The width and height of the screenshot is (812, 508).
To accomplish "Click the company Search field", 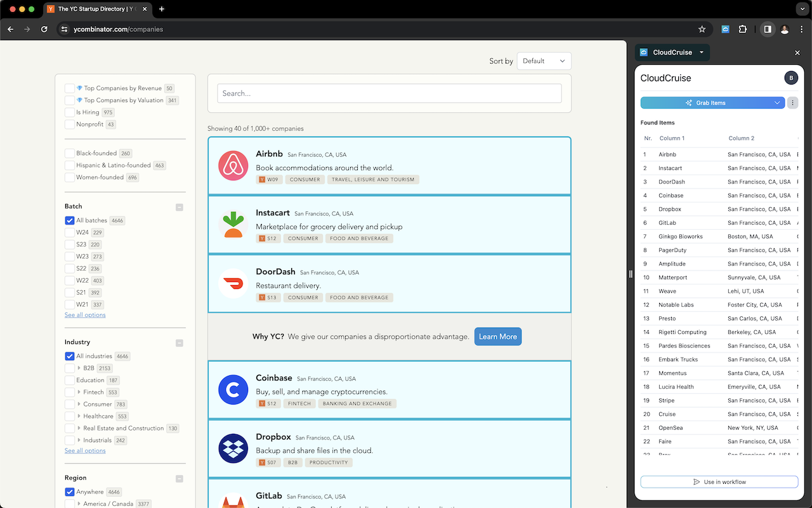I will (389, 93).
